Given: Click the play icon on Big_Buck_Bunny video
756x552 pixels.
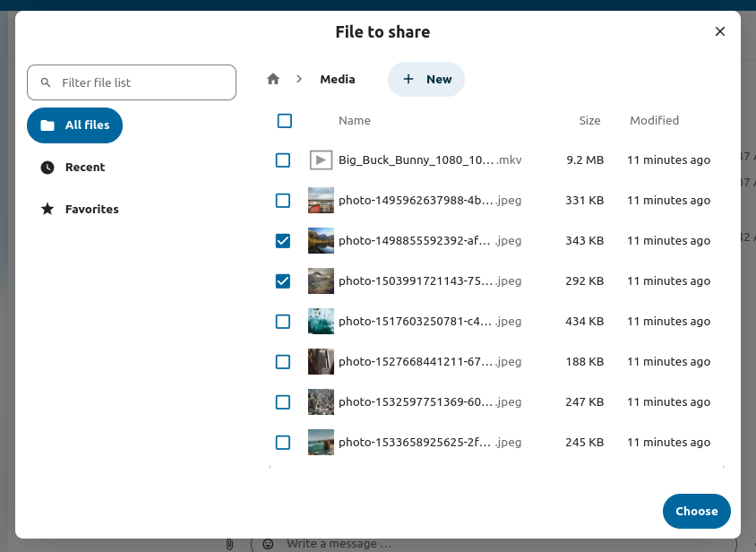Looking at the screenshot, I should (x=321, y=160).
